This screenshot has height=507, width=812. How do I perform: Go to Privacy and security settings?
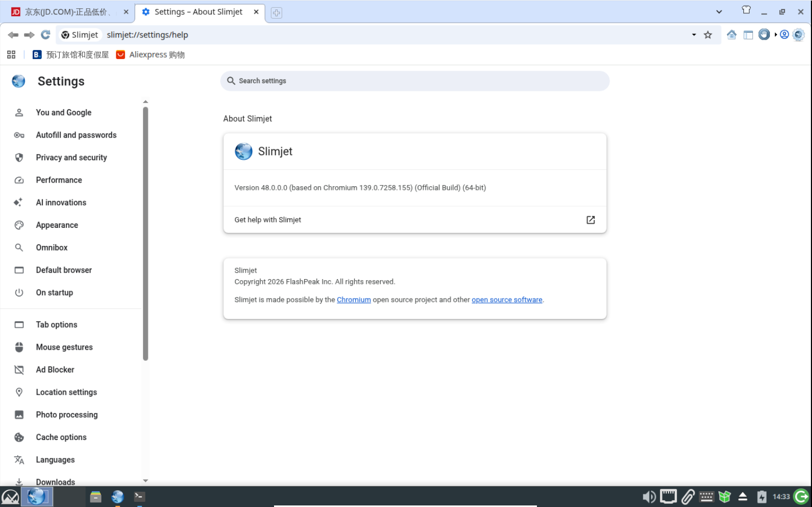coord(71,158)
